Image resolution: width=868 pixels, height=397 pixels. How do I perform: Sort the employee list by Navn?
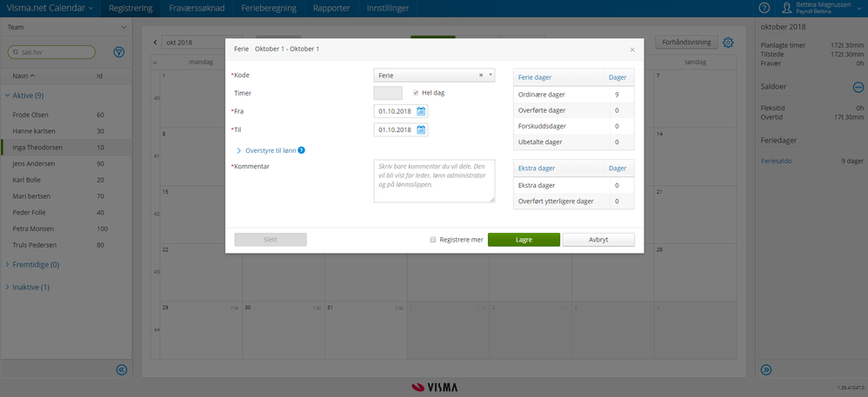point(23,76)
